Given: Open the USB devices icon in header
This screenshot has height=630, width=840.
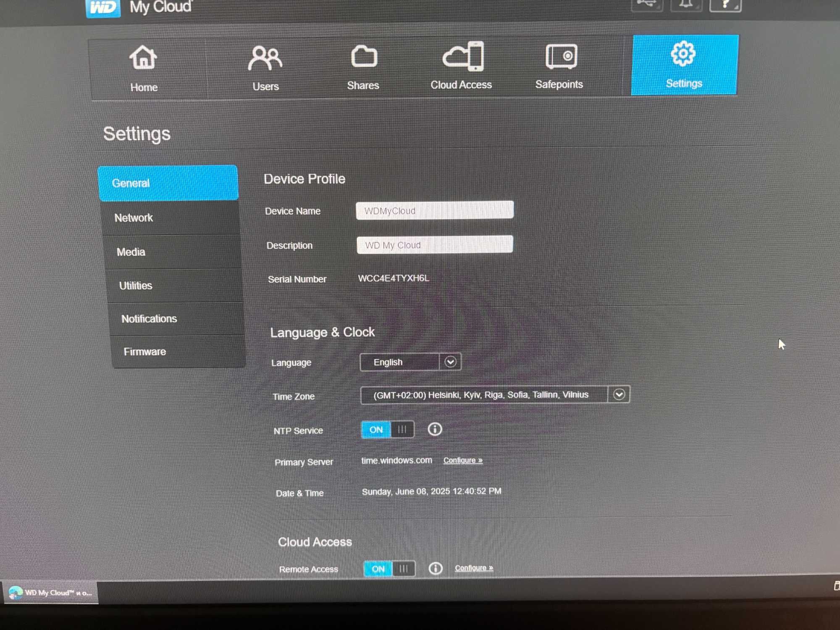Looking at the screenshot, I should click(x=647, y=5).
